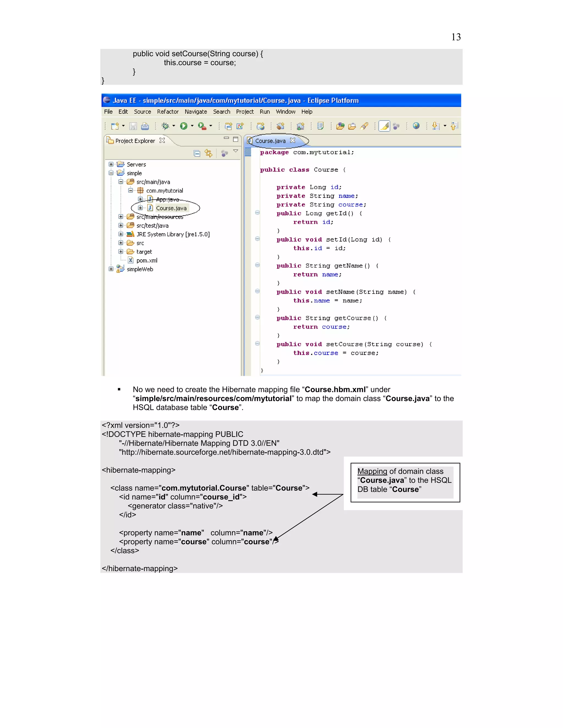Open the web browser globe icon

point(416,126)
